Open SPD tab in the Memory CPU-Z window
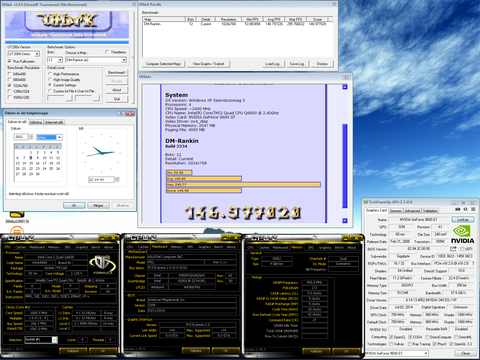 tap(311, 247)
